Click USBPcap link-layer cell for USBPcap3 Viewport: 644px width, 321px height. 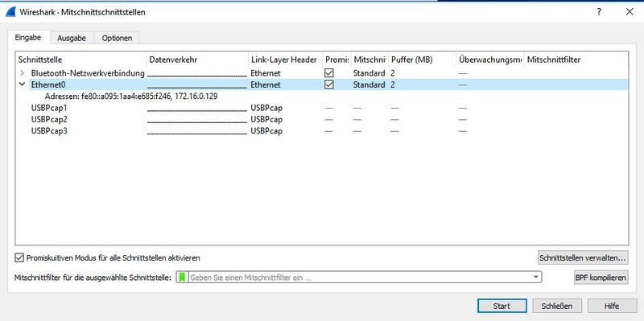point(266,131)
